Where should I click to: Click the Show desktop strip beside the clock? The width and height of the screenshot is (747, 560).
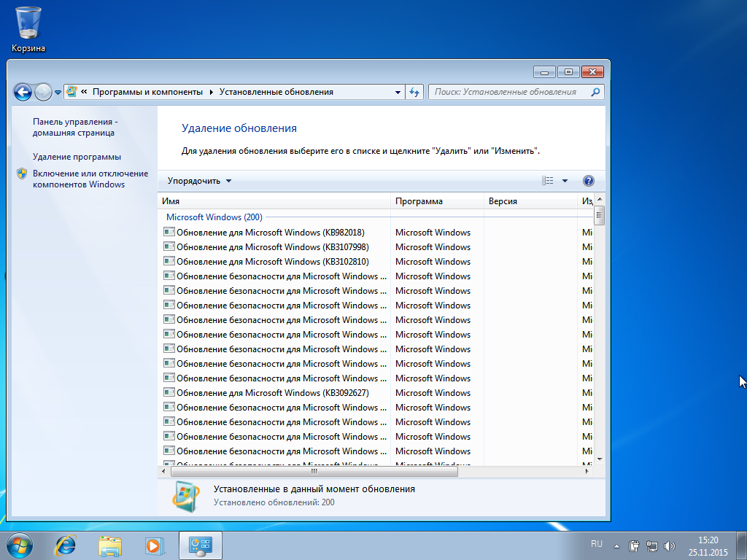coord(742,545)
